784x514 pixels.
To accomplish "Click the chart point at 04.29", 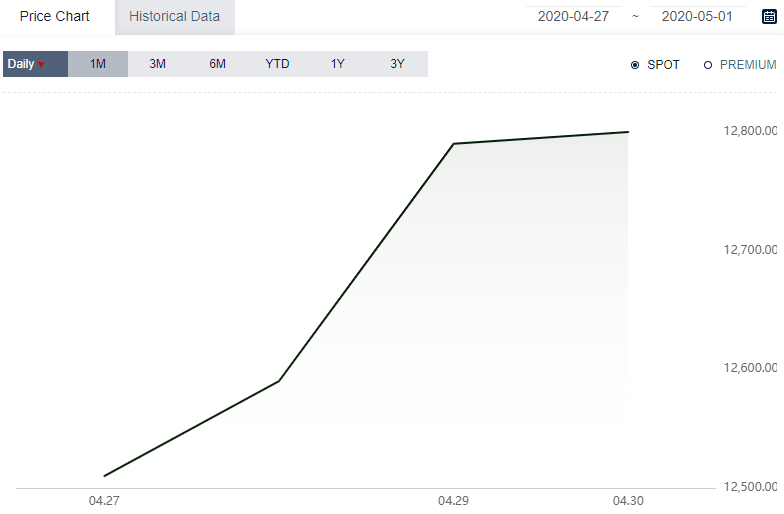I will tap(454, 144).
